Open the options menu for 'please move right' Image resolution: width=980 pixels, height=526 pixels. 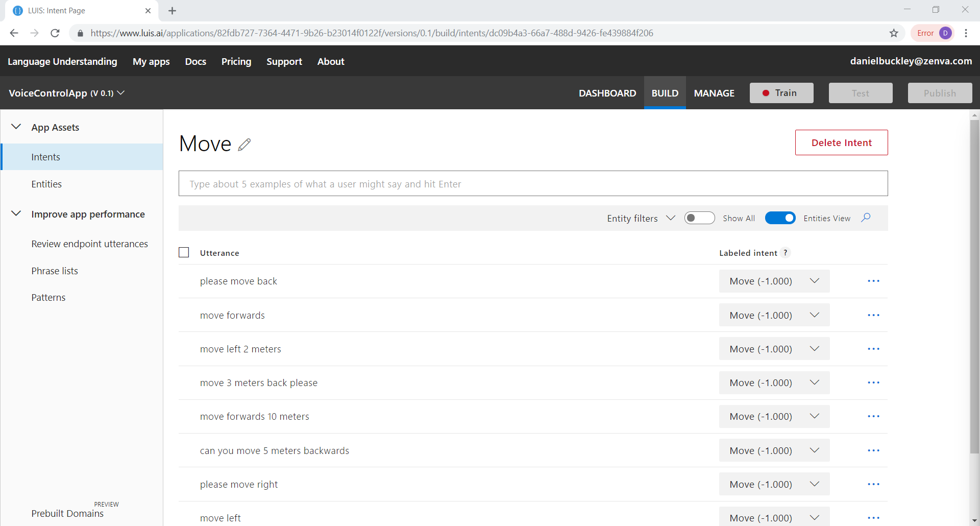(x=873, y=484)
